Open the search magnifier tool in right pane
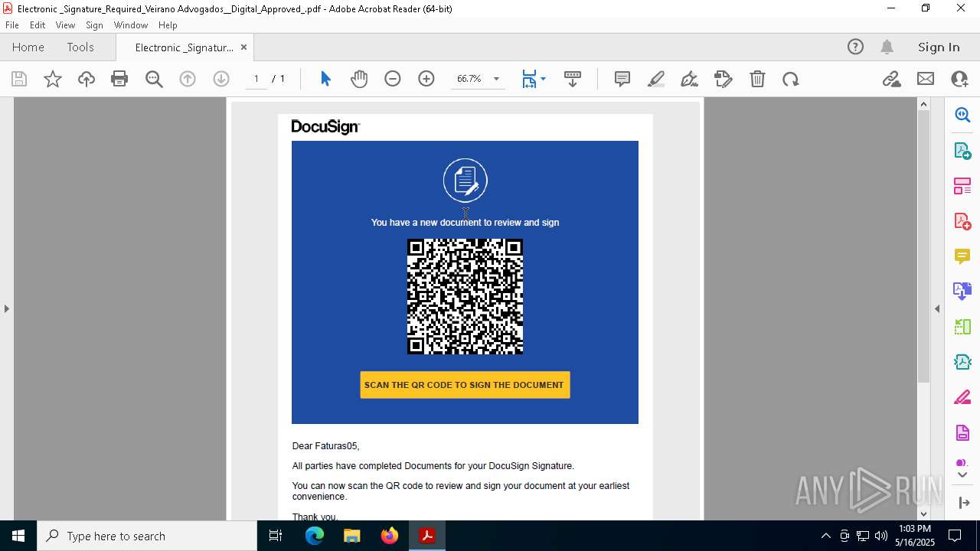Viewport: 980px width, 551px height. coord(962,115)
